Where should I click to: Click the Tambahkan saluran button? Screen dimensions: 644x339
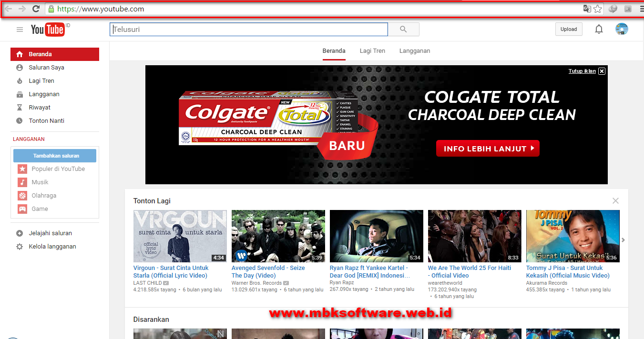click(x=55, y=156)
